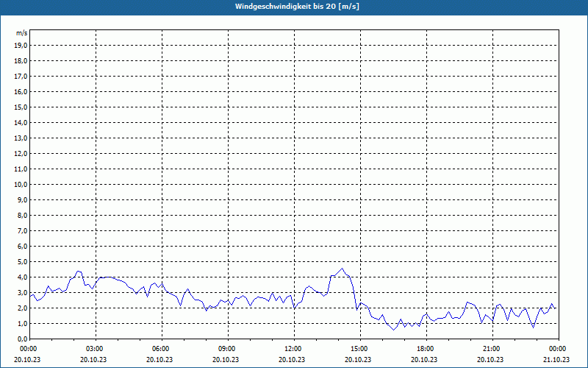Click the 20.10.23 date beneath leftmost 00:00
Image resolution: width=588 pixels, height=368 pixels.
(27, 359)
